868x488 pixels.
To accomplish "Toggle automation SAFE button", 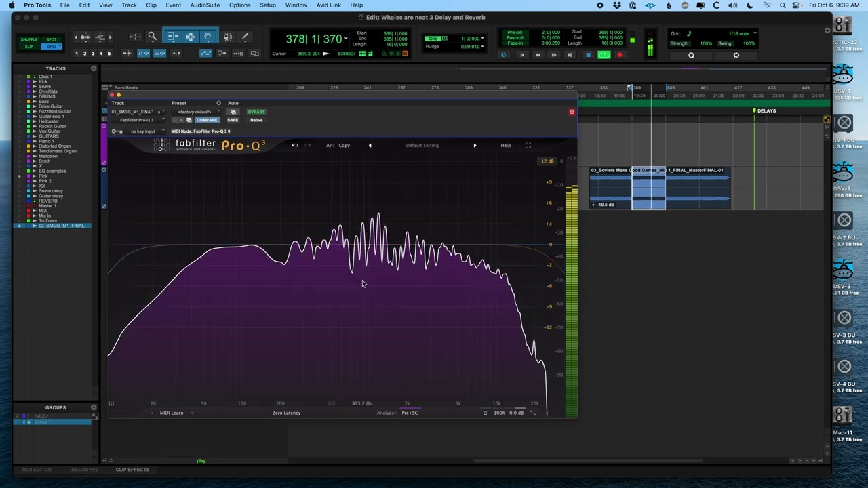I will [x=233, y=120].
